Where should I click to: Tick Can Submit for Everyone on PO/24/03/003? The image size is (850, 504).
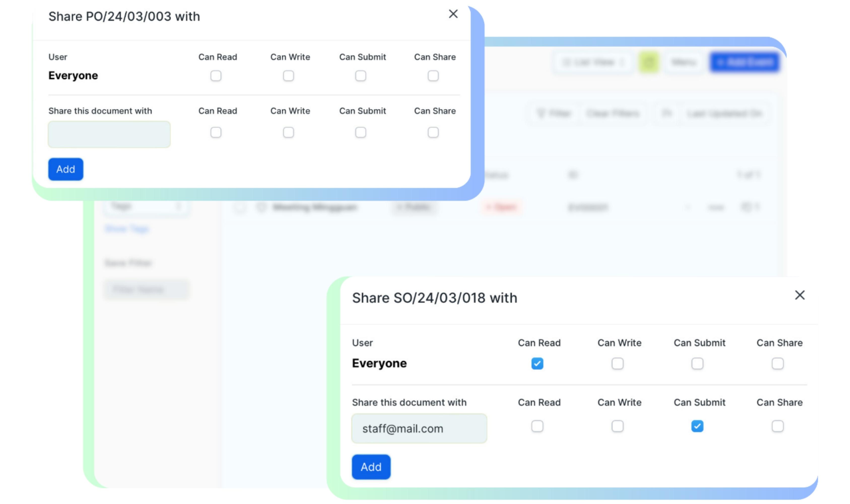[361, 76]
